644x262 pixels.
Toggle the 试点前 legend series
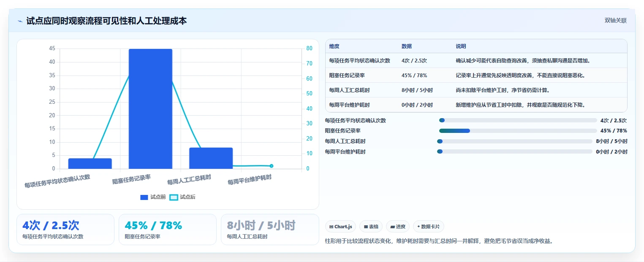pos(152,197)
